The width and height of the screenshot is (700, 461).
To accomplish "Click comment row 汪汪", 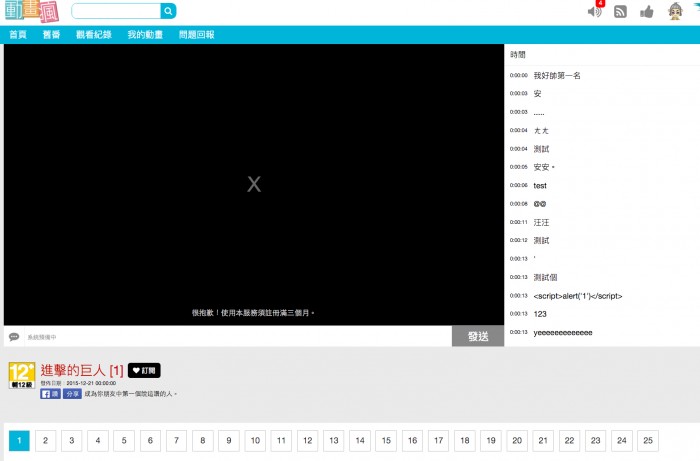I will click(602, 222).
